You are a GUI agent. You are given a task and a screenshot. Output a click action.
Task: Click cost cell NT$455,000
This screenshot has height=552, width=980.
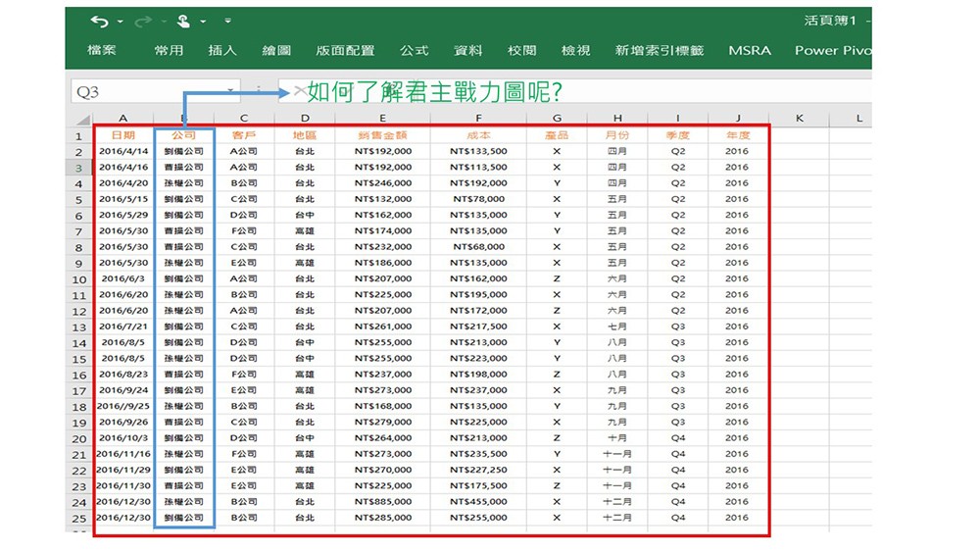(x=478, y=502)
